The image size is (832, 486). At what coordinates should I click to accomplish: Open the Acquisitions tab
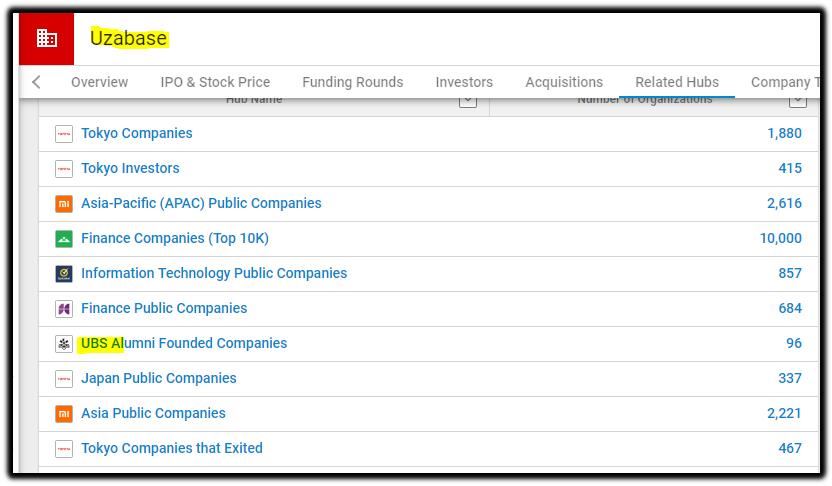pyautogui.click(x=564, y=82)
